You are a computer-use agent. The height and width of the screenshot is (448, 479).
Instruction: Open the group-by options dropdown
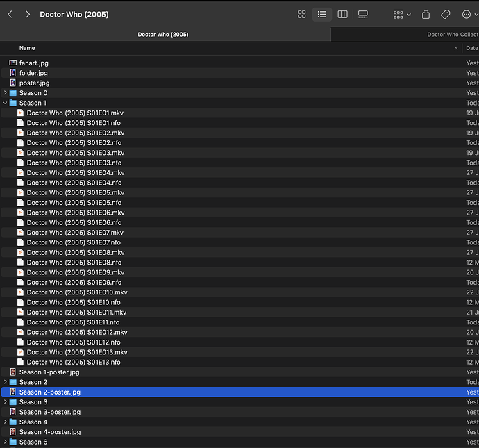(402, 15)
